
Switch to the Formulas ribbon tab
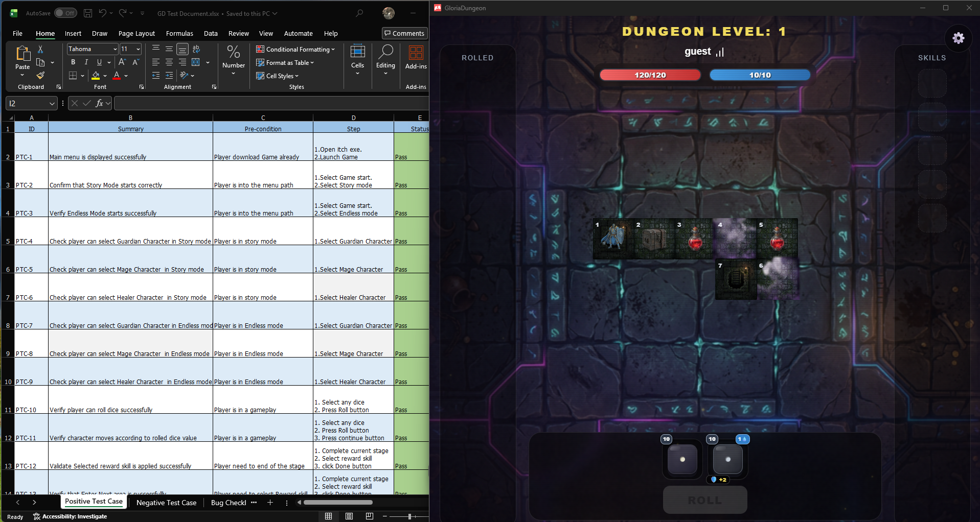tap(179, 34)
